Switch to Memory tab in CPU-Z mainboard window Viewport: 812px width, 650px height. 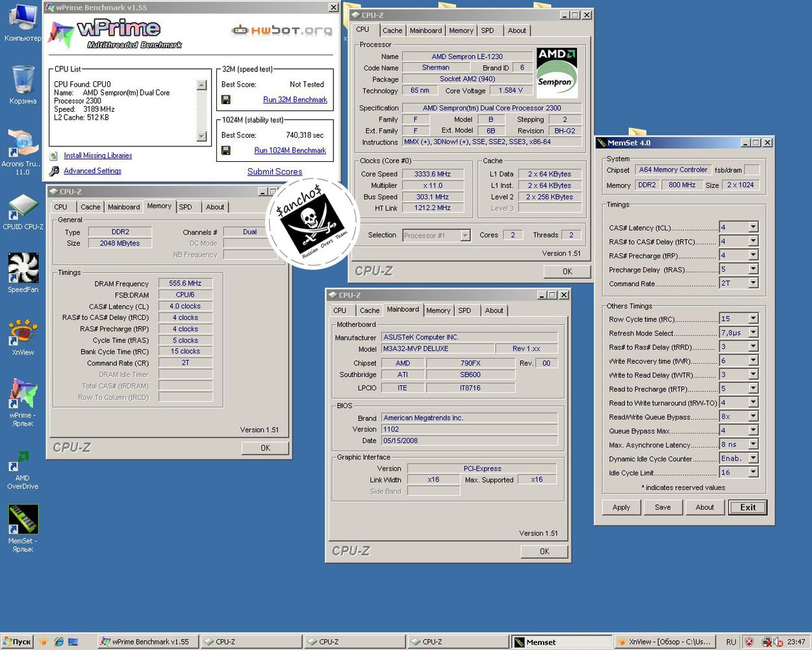coord(438,311)
